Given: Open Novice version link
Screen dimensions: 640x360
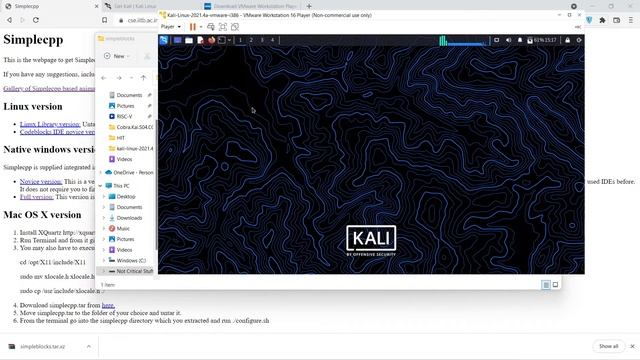Looking at the screenshot, I should point(41,181).
